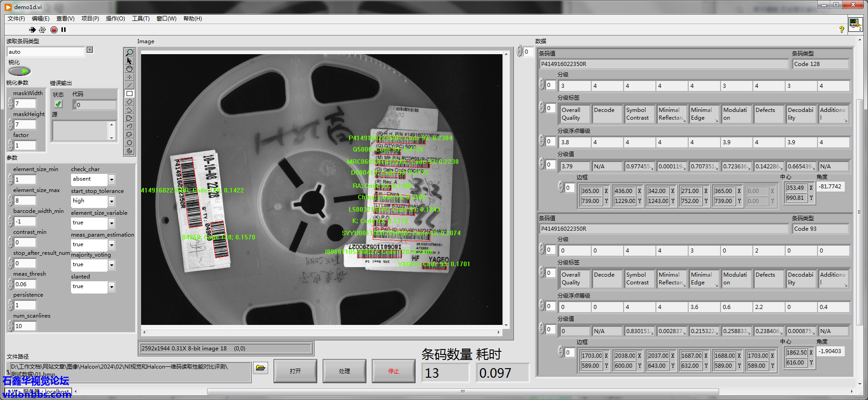Click the 处理 process button
868x400 pixels.
(344, 371)
